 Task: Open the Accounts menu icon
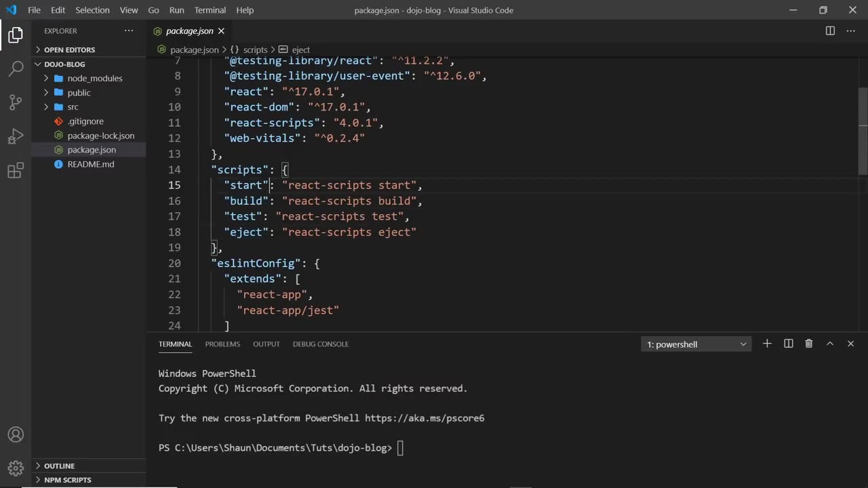click(x=16, y=434)
